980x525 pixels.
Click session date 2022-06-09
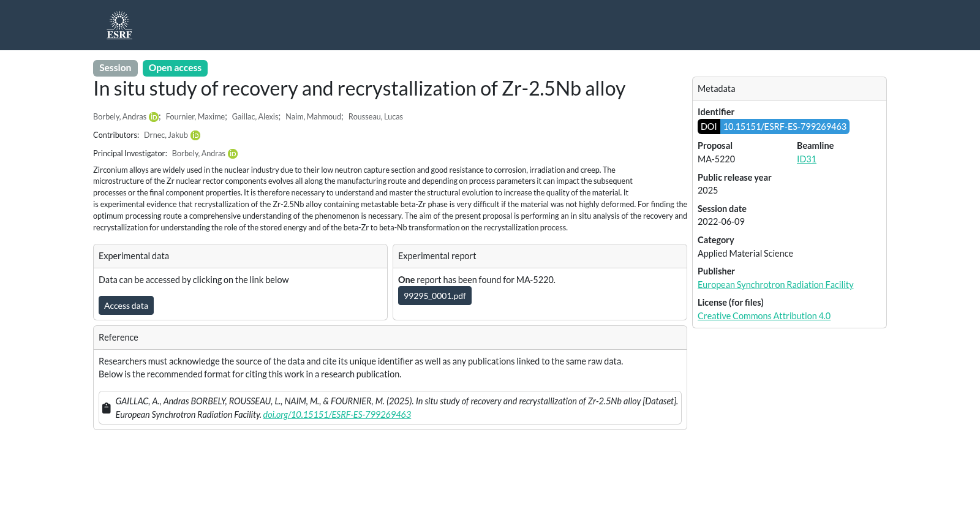point(721,222)
